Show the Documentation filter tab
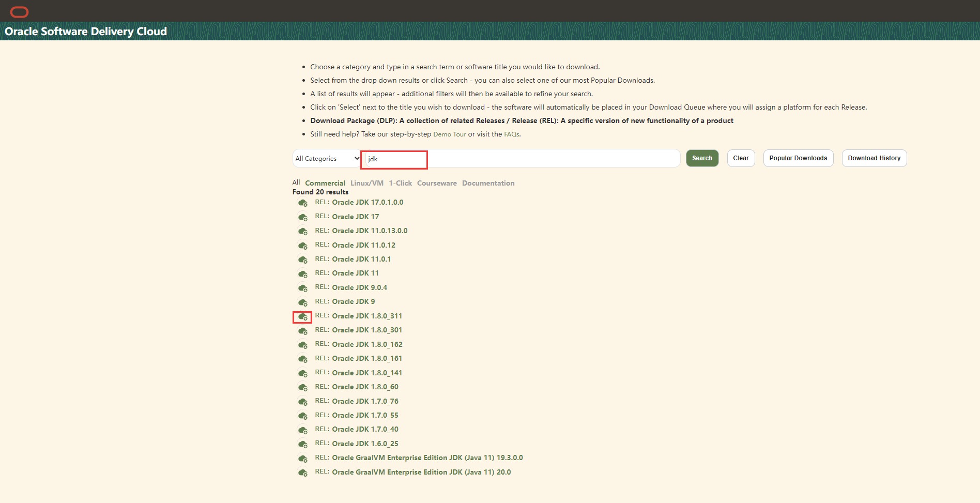The width and height of the screenshot is (980, 503). [488, 183]
